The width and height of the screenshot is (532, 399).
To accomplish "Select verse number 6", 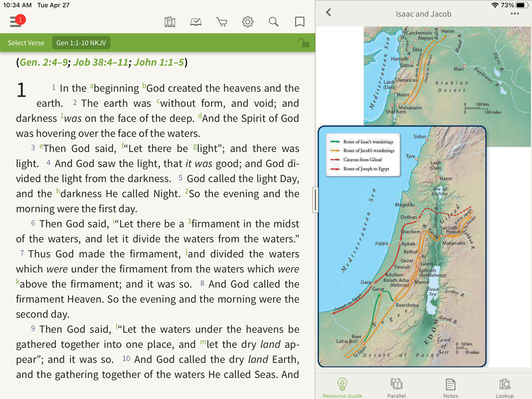I will point(33,223).
